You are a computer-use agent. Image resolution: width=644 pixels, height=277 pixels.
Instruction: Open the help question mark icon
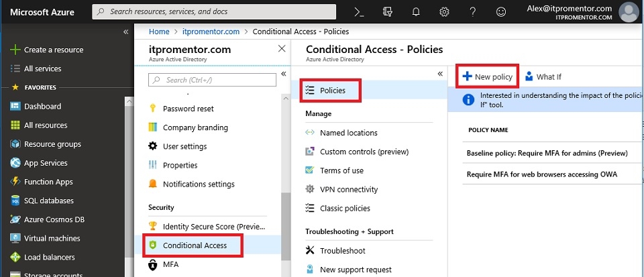point(472,12)
